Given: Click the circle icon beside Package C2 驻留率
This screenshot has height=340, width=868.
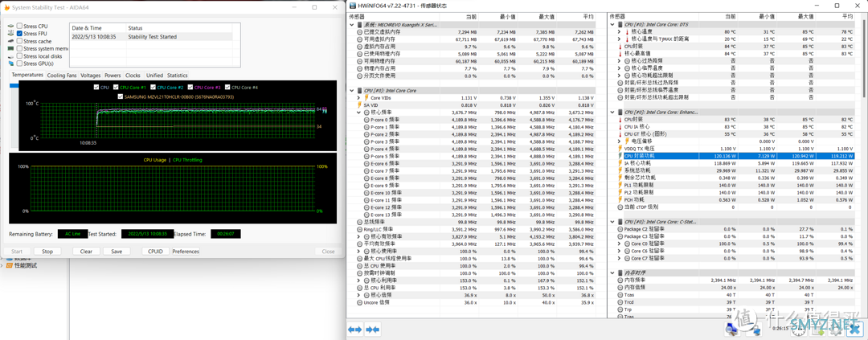Looking at the screenshot, I should 620,229.
